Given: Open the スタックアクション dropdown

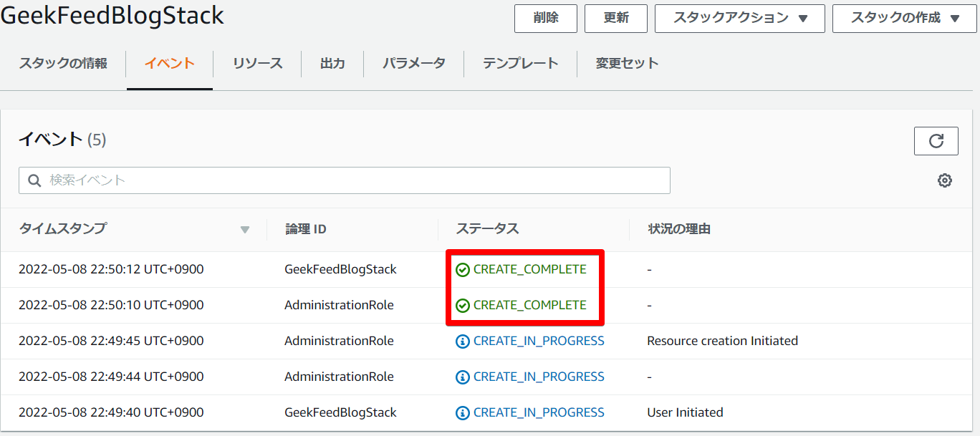Looking at the screenshot, I should pos(740,19).
